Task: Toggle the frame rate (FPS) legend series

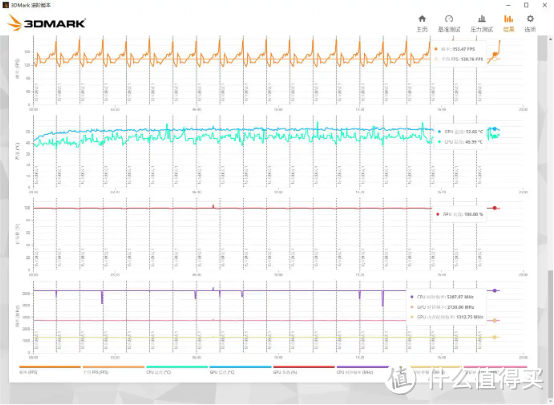Action: tap(50, 370)
